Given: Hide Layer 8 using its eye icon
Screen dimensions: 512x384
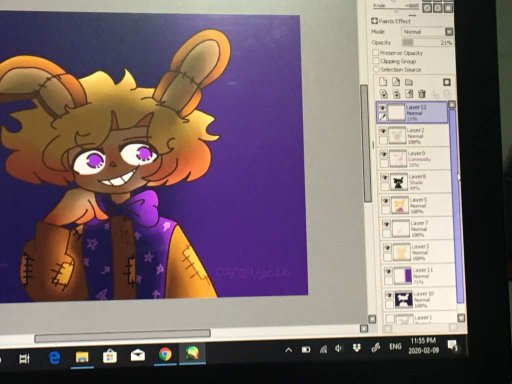Looking at the screenshot, I should [x=384, y=177].
